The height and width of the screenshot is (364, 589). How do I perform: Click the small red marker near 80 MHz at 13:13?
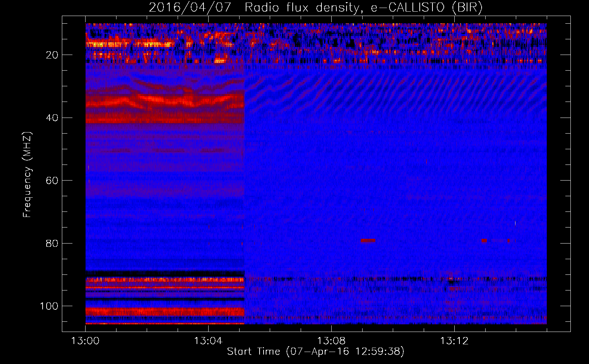click(x=484, y=241)
